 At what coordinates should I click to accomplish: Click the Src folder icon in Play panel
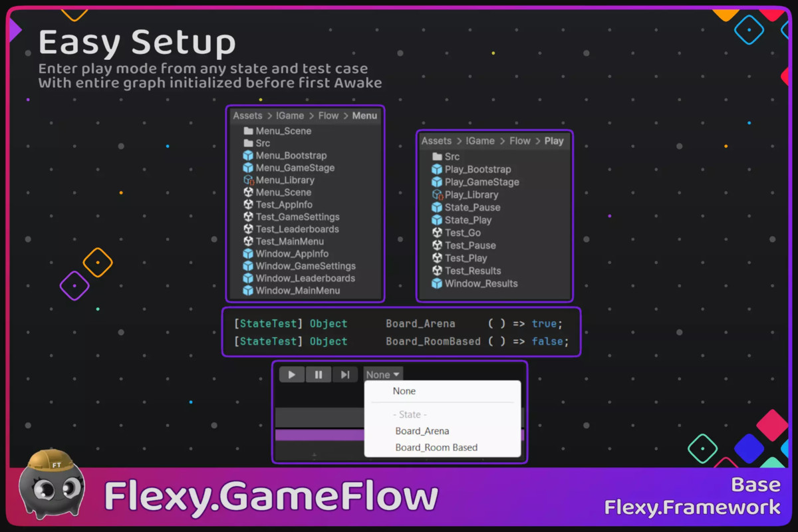[437, 156]
